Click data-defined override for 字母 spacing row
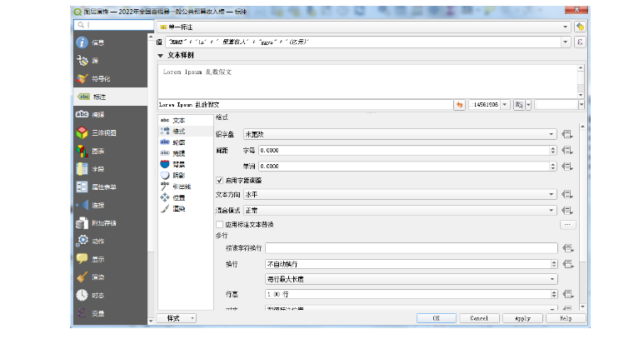Image resolution: width=644 pixels, height=344 pixels. (567, 150)
